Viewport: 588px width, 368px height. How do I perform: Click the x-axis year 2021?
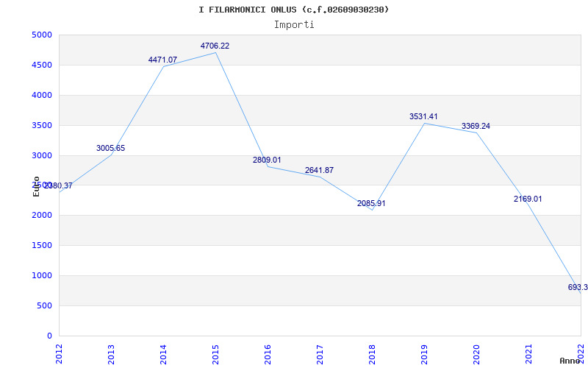pyautogui.click(x=528, y=355)
